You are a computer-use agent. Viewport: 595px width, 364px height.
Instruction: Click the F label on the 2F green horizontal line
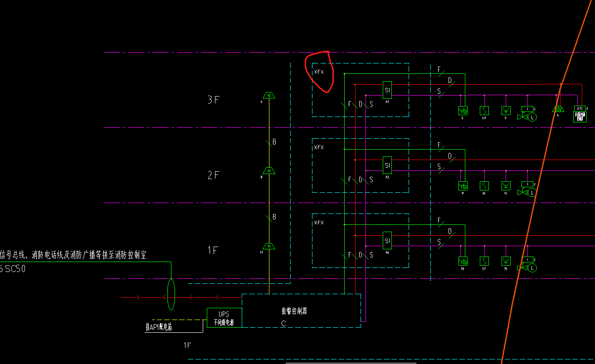coord(439,145)
